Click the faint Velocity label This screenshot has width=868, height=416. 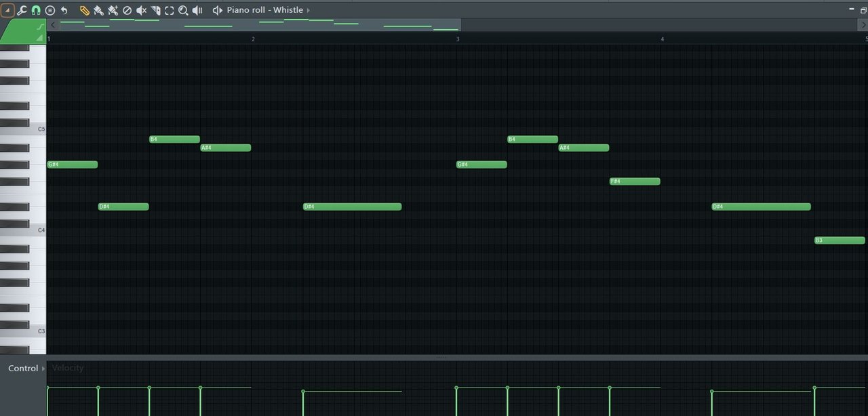68,368
